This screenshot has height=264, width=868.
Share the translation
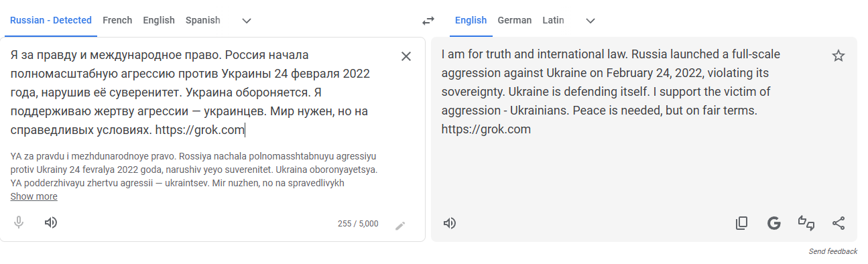pyautogui.click(x=839, y=223)
